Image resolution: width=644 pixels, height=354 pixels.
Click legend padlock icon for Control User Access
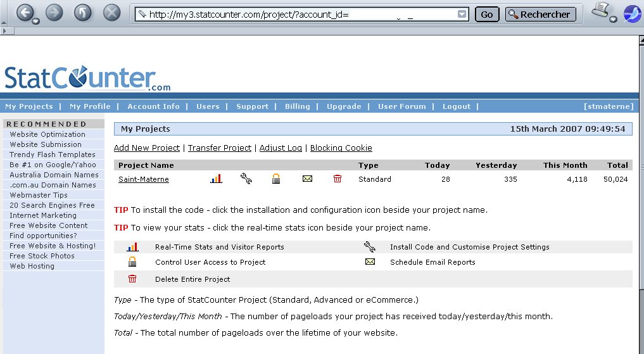coord(132,262)
